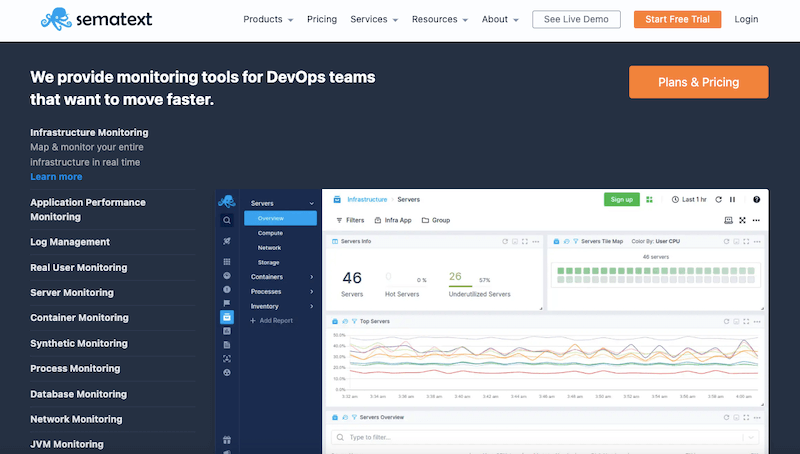Open the search icon in dashboard sidebar

click(x=227, y=220)
